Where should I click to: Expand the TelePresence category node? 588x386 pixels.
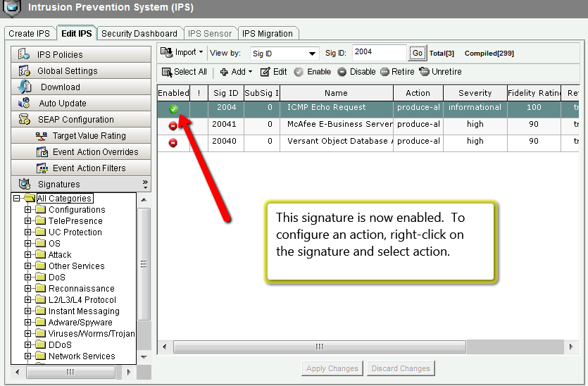28,221
